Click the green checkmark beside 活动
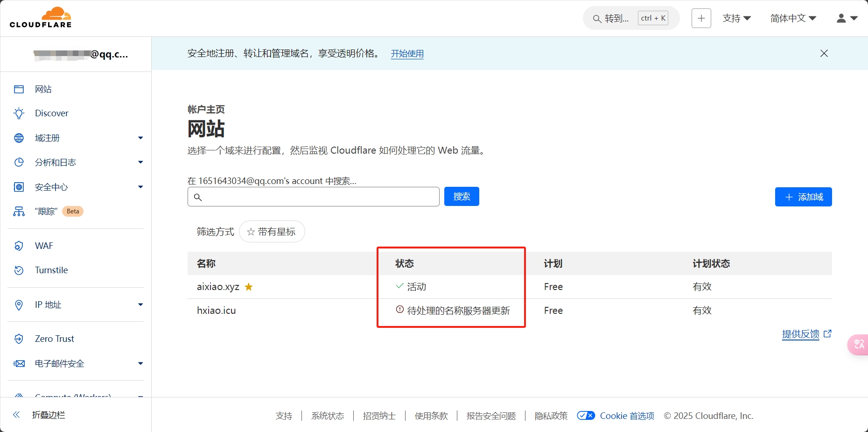The width and height of the screenshot is (868, 432). pyautogui.click(x=399, y=285)
